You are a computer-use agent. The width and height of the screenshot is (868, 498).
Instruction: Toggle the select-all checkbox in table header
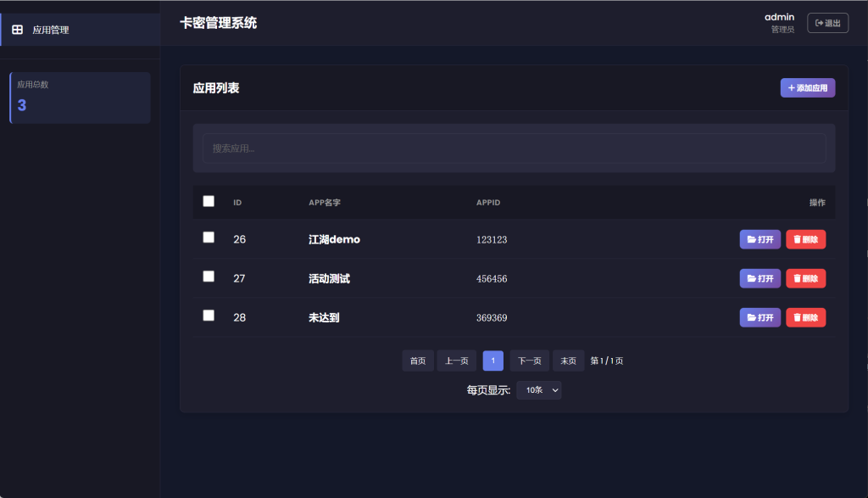(209, 201)
